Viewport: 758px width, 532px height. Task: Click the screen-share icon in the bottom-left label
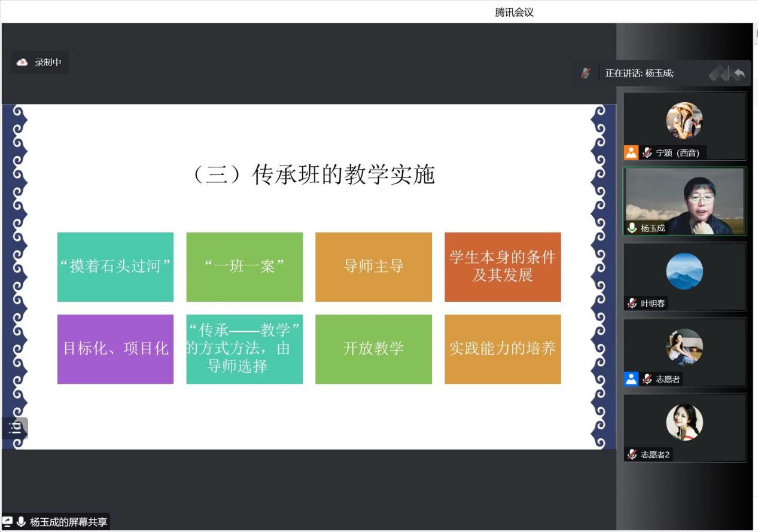click(x=8, y=522)
